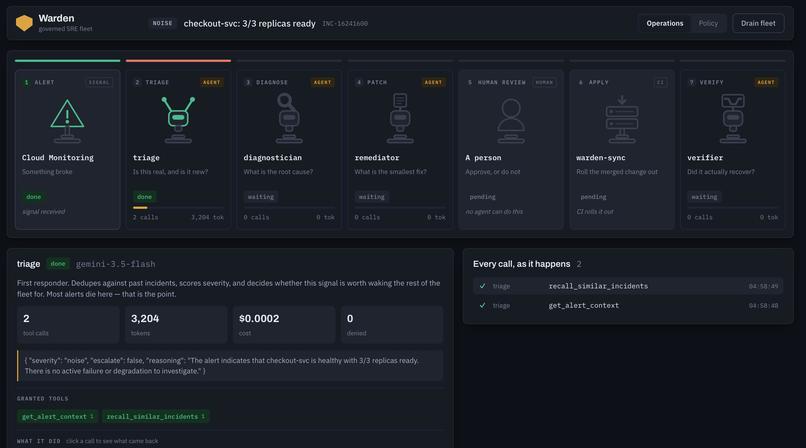Click the Warden hexagon logo
This screenshot has width=806, height=448.
(x=24, y=23)
